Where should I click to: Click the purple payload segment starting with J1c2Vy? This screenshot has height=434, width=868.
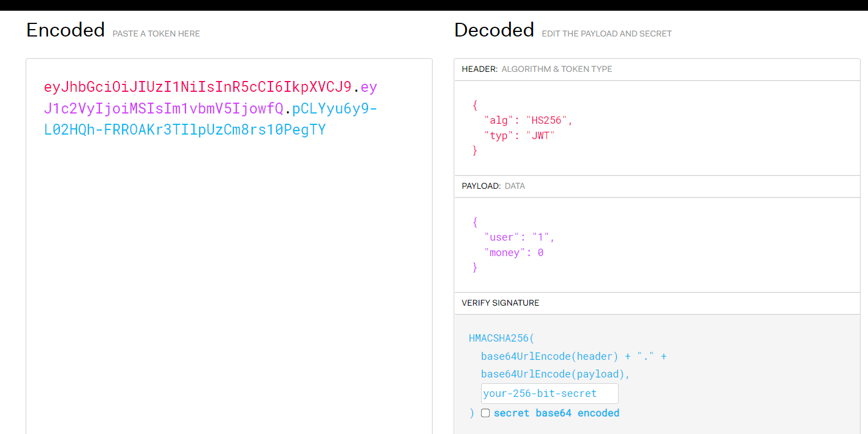point(163,108)
